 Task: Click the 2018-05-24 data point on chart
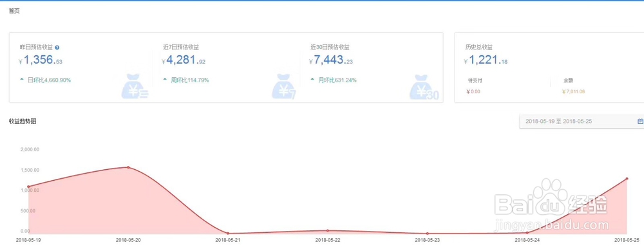527,233
